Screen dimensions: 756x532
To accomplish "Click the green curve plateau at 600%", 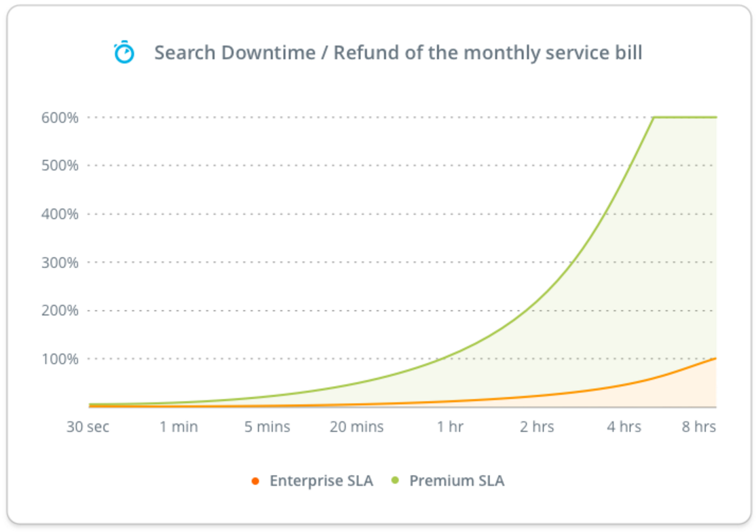I will tap(685, 117).
